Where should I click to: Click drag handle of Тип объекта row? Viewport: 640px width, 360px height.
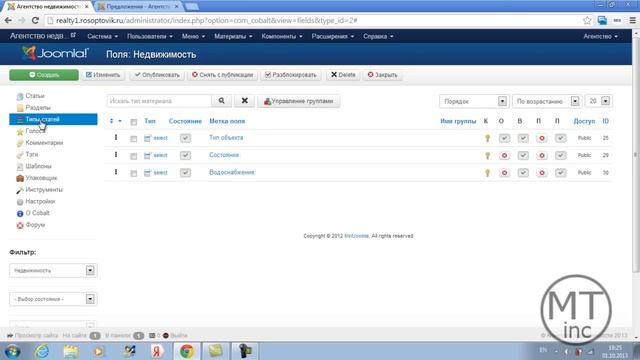point(116,138)
